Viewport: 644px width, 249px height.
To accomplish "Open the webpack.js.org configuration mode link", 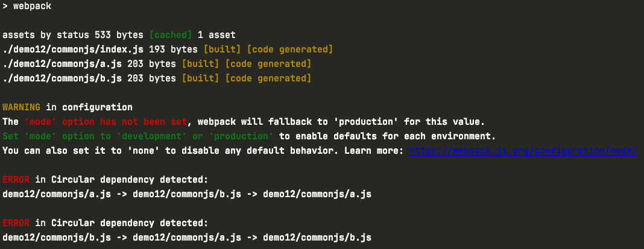I will pos(523,151).
